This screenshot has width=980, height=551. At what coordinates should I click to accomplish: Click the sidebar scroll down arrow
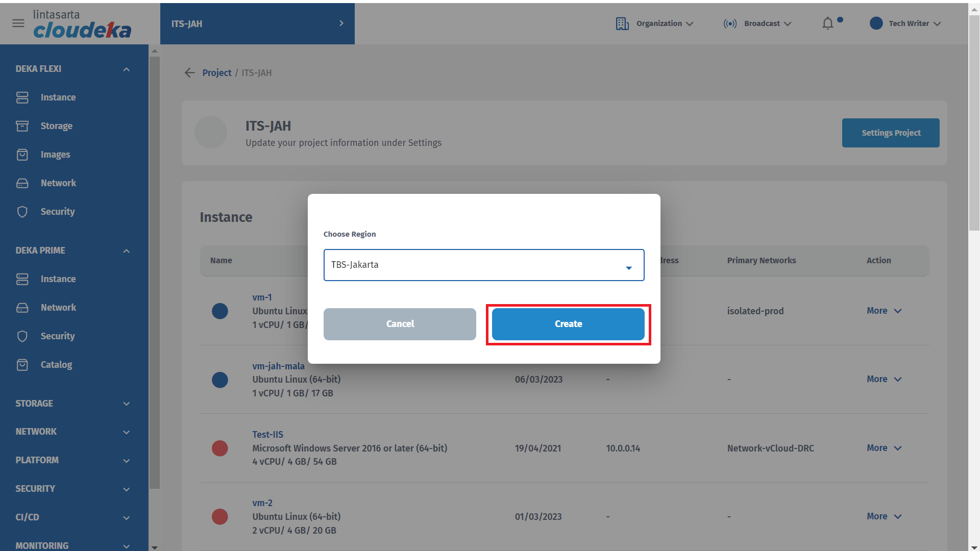[x=155, y=547]
